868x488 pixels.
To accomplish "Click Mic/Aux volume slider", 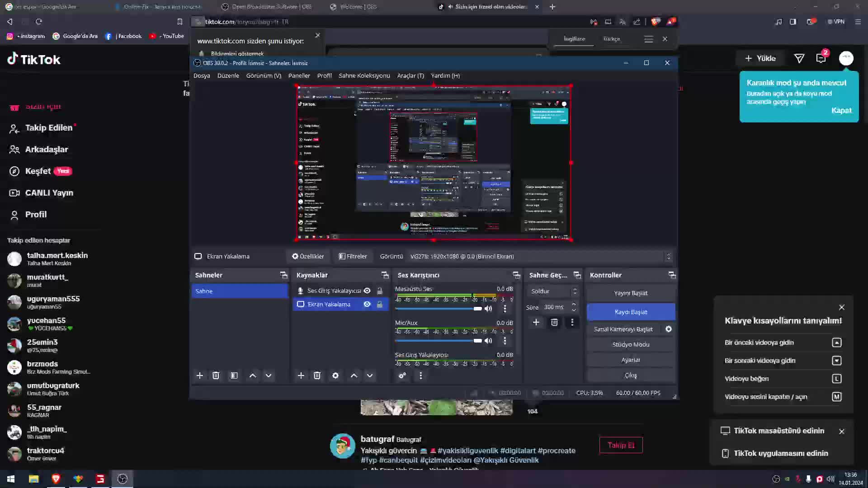I will pyautogui.click(x=439, y=341).
